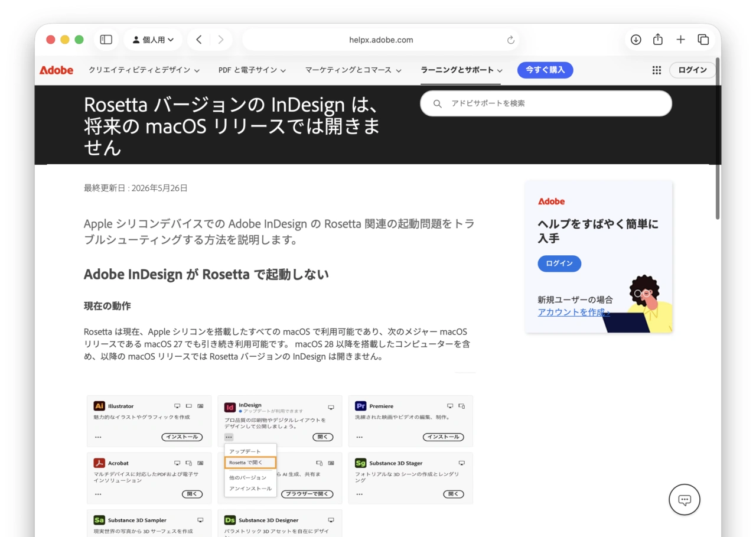The width and height of the screenshot is (756, 537).
Task: Click the Adobe logo in the navigation bar
Action: click(x=57, y=70)
